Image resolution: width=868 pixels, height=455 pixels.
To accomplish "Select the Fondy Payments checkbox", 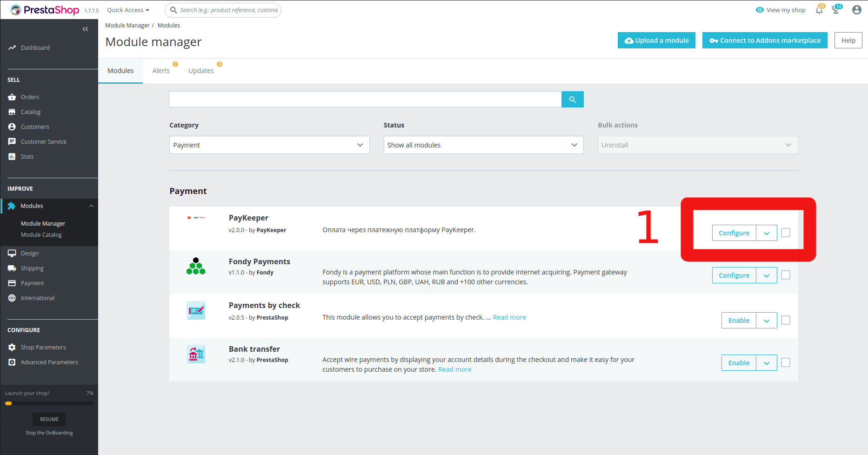I will [786, 275].
